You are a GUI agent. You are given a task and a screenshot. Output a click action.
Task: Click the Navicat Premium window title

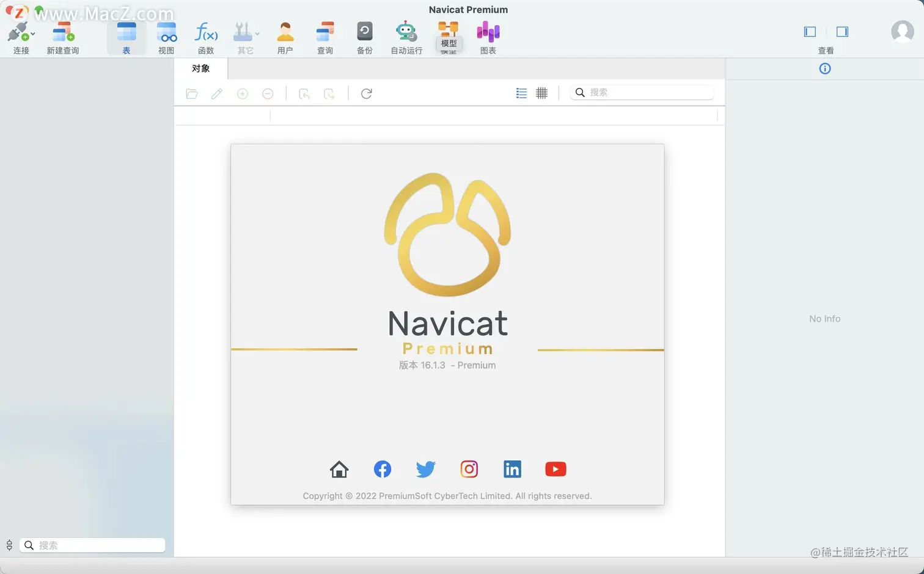pos(468,10)
